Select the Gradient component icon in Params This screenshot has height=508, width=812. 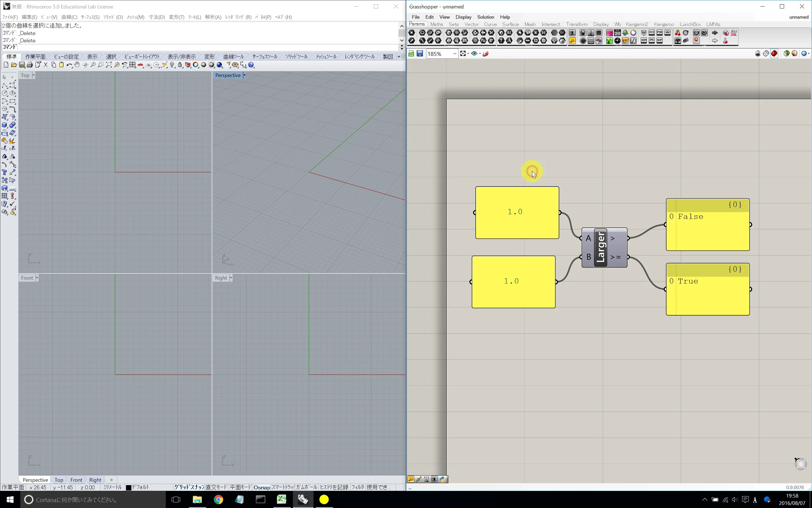tap(609, 33)
